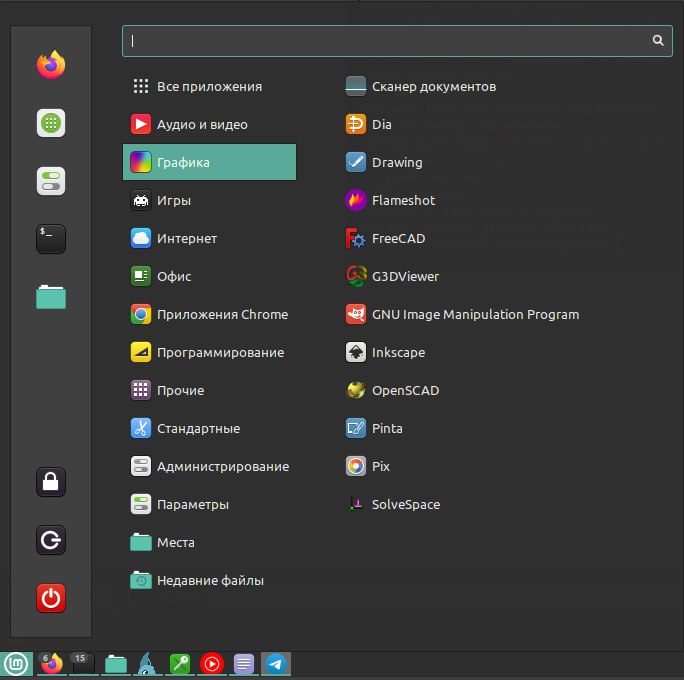The width and height of the screenshot is (684, 680).
Task: Click the search magnifier icon
Action: pyautogui.click(x=658, y=41)
